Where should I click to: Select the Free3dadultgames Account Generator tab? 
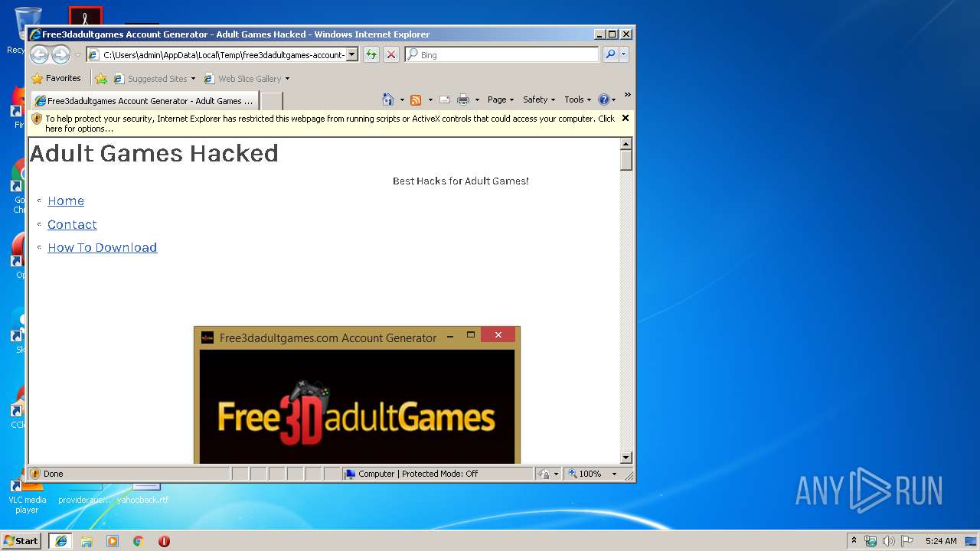tap(144, 100)
